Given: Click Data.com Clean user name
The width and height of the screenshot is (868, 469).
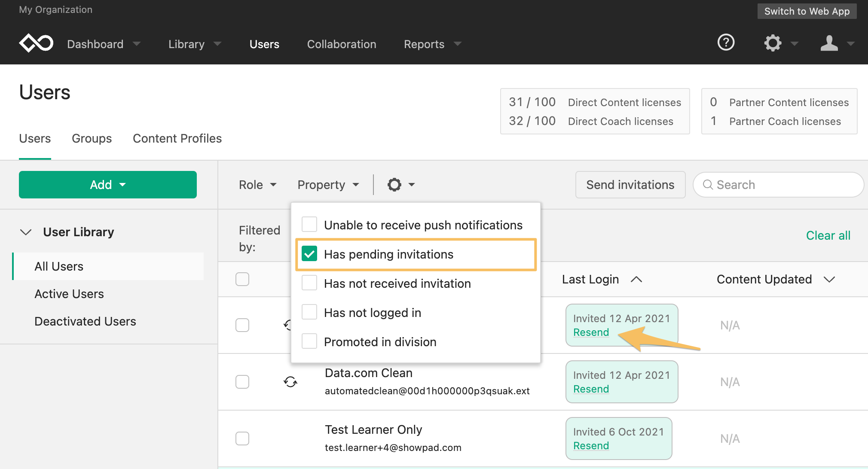Looking at the screenshot, I should pyautogui.click(x=368, y=373).
